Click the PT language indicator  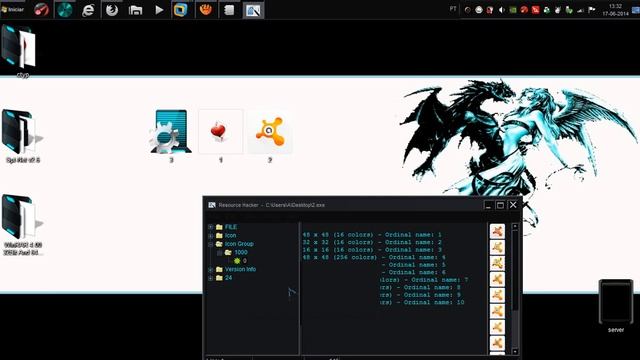pyautogui.click(x=453, y=9)
